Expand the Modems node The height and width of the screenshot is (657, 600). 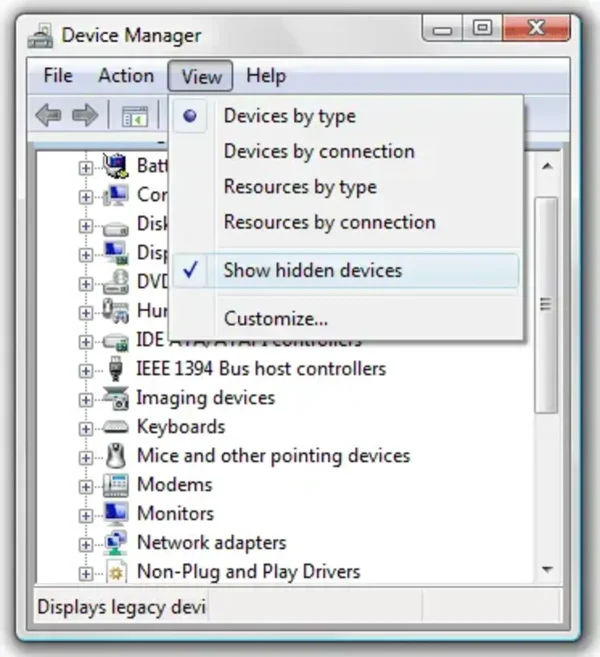pos(85,487)
